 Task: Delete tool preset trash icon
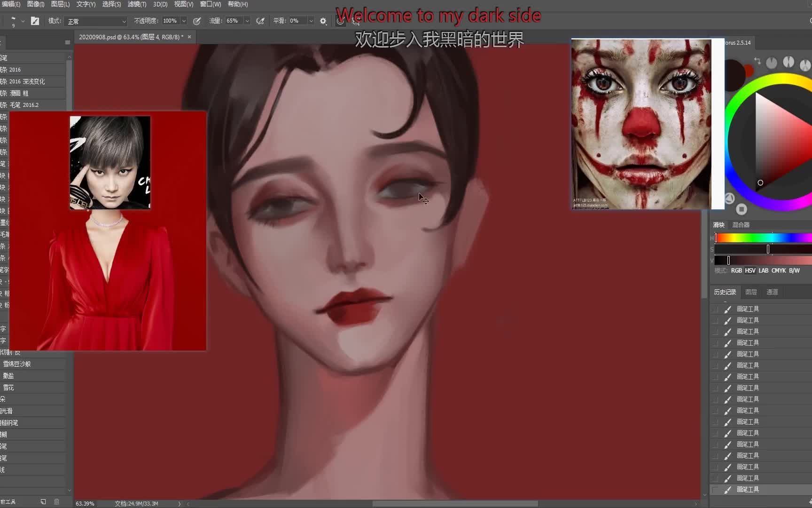56,502
